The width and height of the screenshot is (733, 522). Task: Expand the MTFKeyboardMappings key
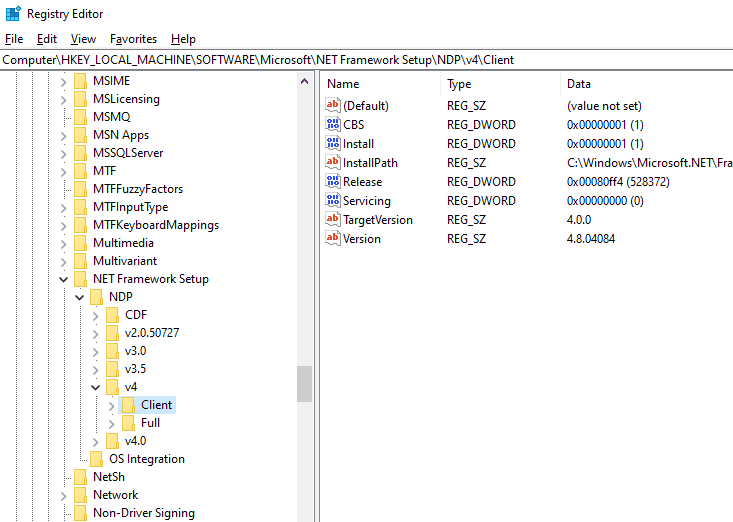[64, 226]
